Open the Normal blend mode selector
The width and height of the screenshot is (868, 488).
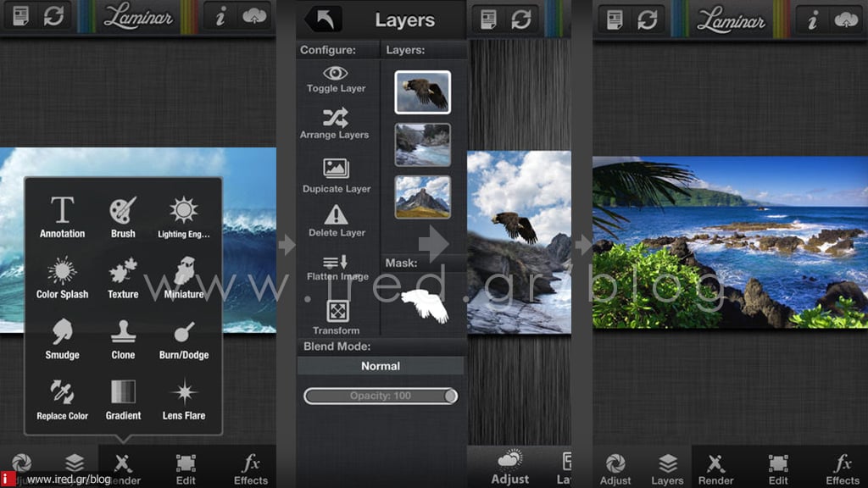[x=381, y=366]
